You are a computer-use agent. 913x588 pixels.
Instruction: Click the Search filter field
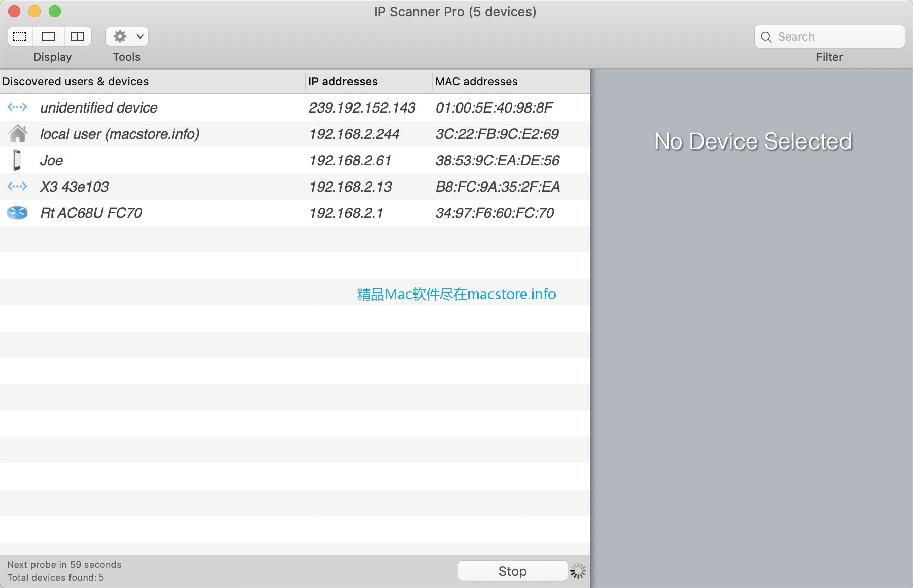coord(829,36)
